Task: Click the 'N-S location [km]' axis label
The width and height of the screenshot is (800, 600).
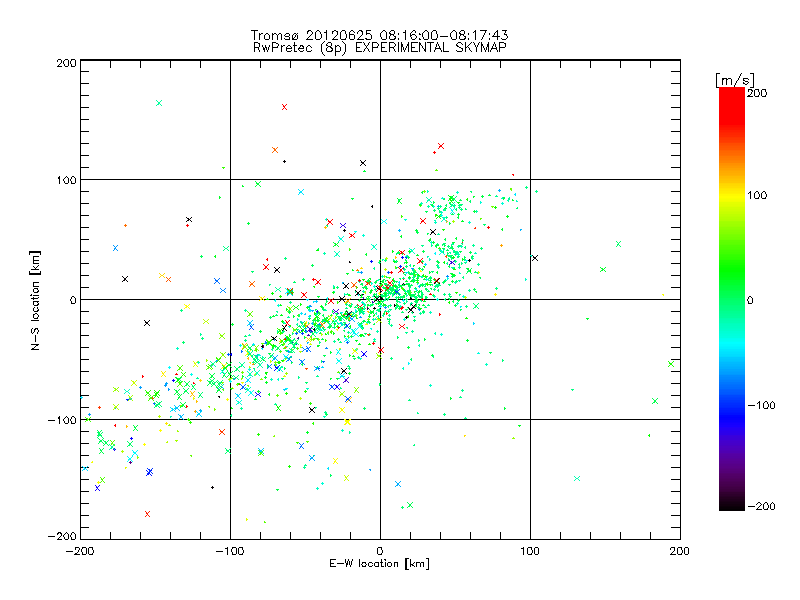Action: (x=35, y=300)
